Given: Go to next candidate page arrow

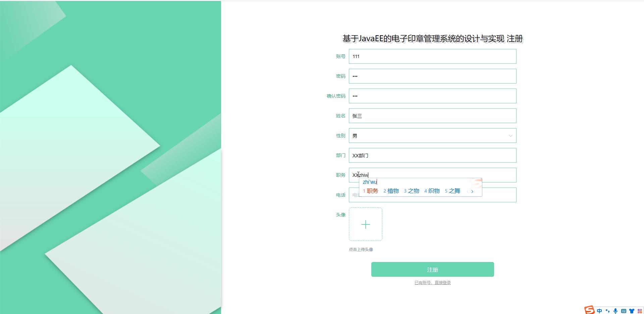Looking at the screenshot, I should click(x=472, y=192).
